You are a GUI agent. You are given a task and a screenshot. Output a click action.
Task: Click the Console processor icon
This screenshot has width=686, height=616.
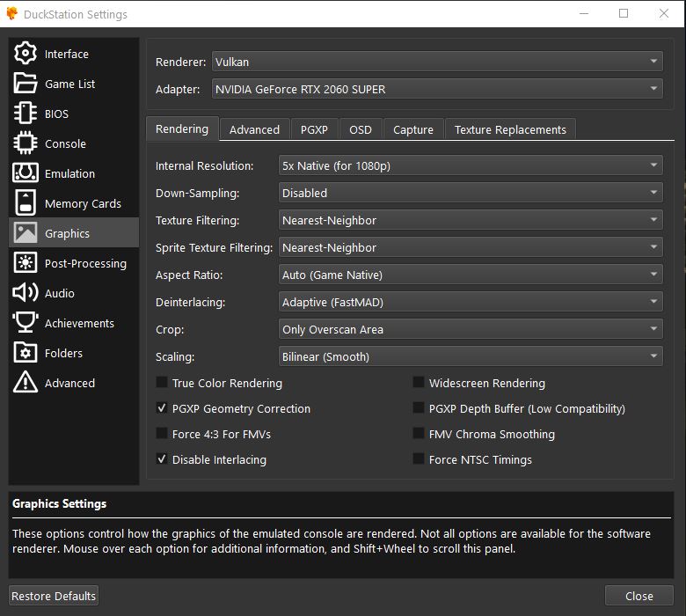click(x=26, y=143)
